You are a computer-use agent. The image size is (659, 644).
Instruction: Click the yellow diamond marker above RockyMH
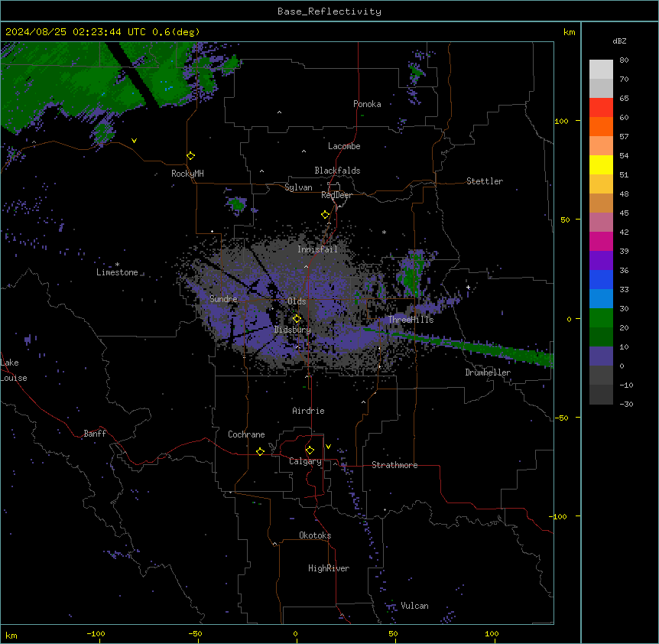[x=190, y=156]
